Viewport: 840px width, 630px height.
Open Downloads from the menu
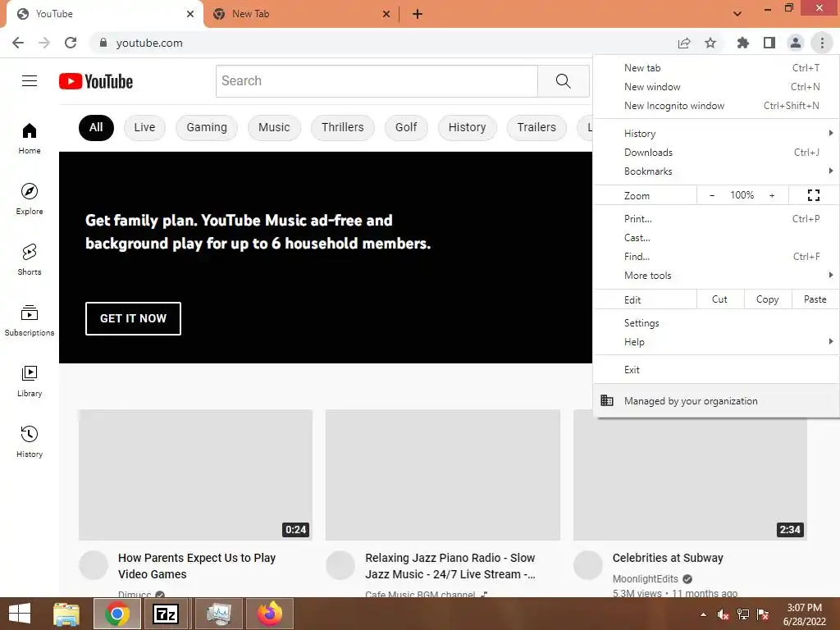click(716, 153)
